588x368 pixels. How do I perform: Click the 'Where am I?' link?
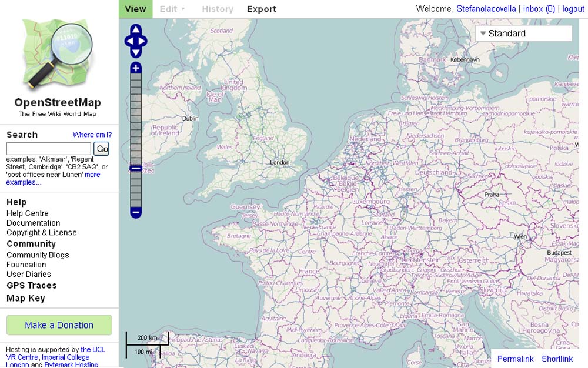click(x=92, y=135)
